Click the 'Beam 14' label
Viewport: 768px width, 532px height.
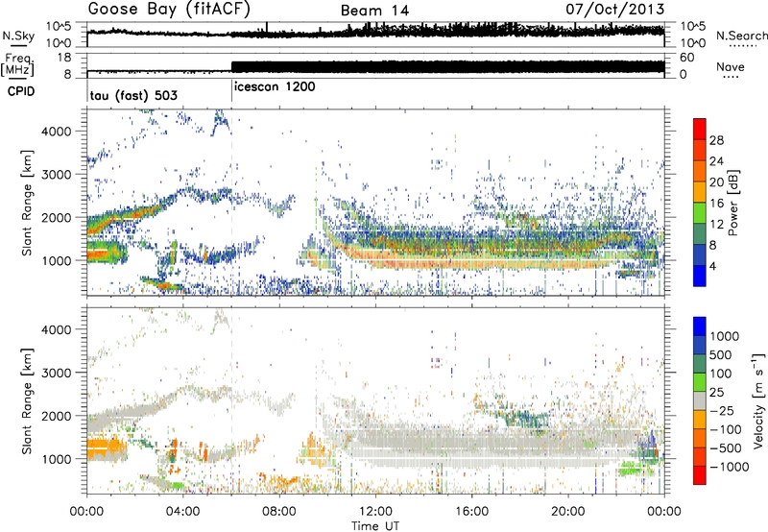(374, 11)
